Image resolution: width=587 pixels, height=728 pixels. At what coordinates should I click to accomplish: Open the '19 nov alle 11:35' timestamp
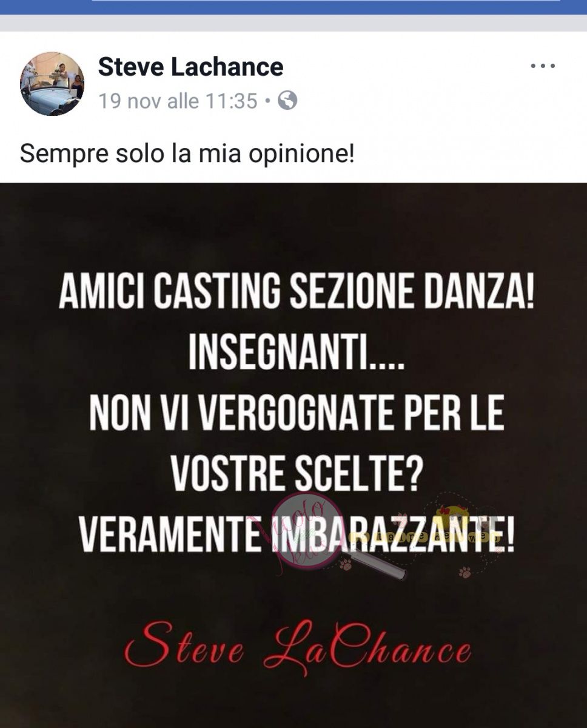coord(178,100)
